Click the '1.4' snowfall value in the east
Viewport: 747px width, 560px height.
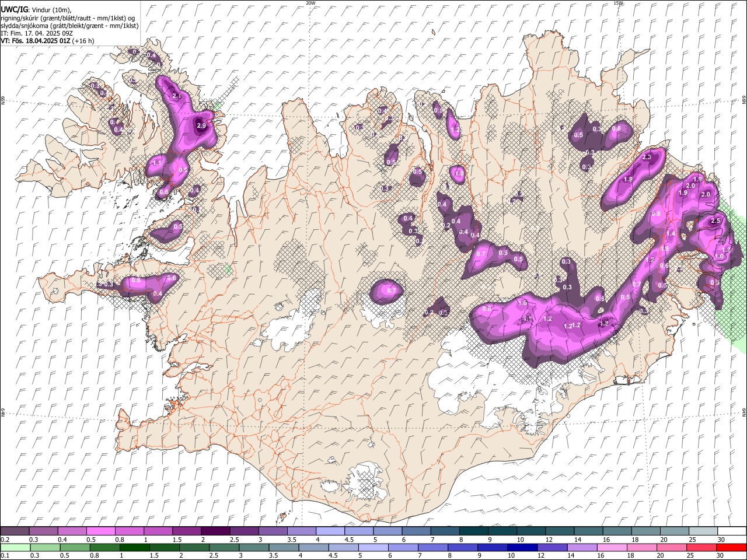[x=671, y=233]
